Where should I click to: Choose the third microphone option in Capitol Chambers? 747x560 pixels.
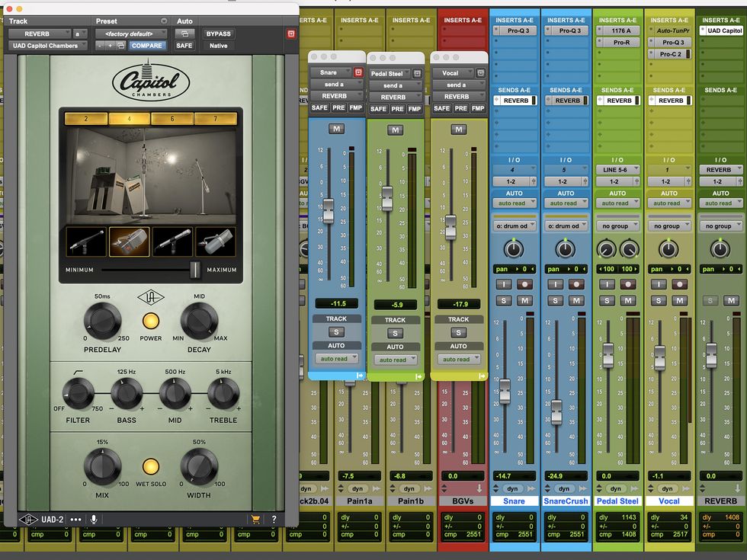point(172,242)
